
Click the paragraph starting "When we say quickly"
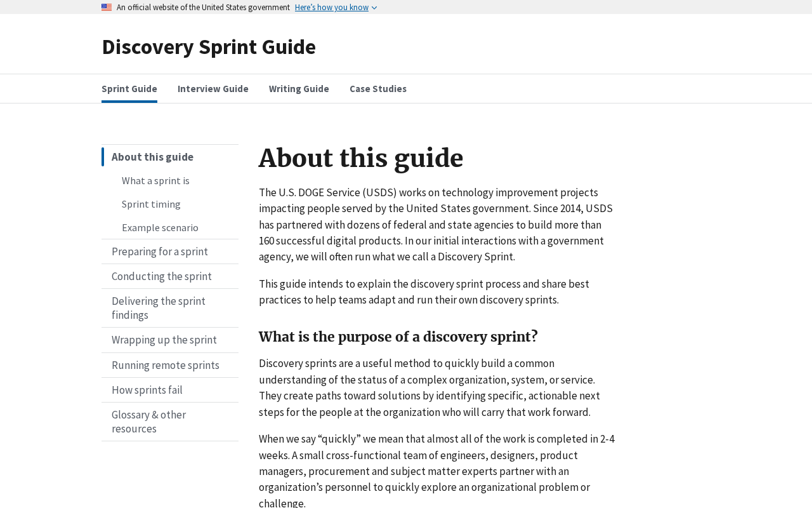point(436,471)
